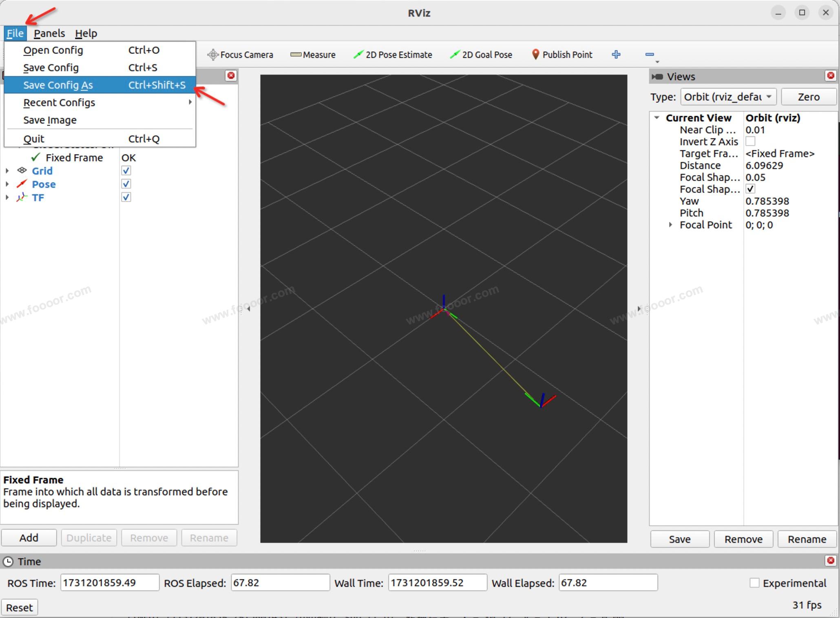Expand the Pose display tree item
Viewport: 840px width, 618px height.
7,184
